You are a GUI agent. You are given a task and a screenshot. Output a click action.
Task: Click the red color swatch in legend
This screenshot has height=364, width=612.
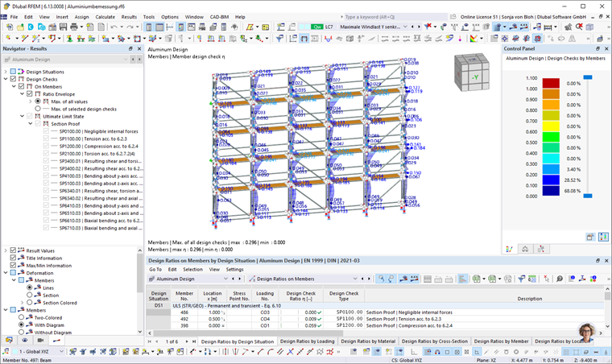(x=550, y=83)
